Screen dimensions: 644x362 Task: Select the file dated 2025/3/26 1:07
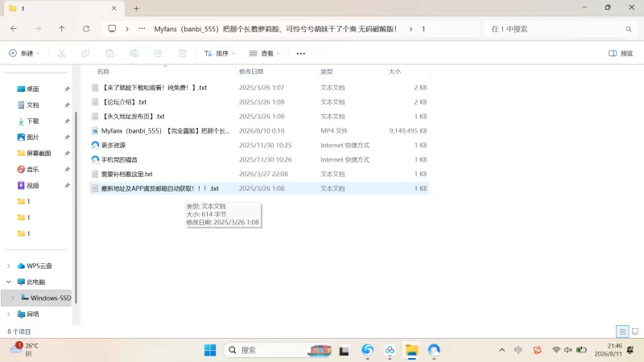[259, 88]
